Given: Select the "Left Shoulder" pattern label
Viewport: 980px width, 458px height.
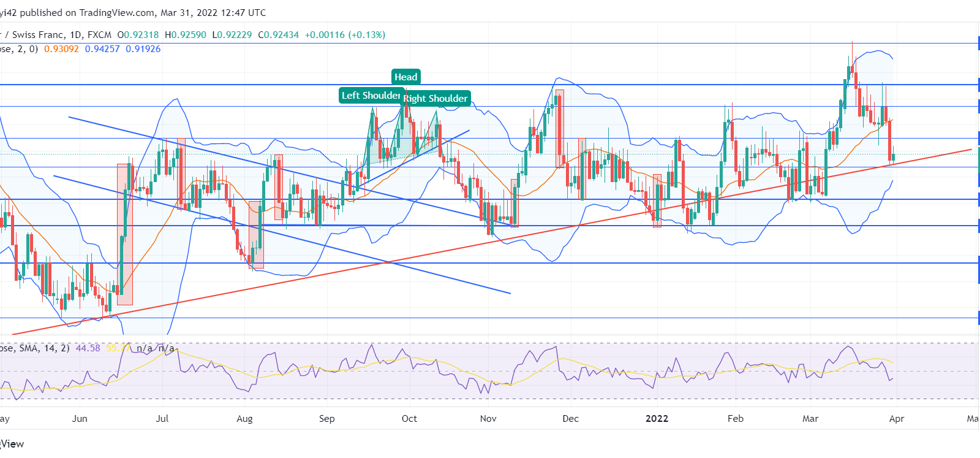Looking at the screenshot, I should click(371, 95).
